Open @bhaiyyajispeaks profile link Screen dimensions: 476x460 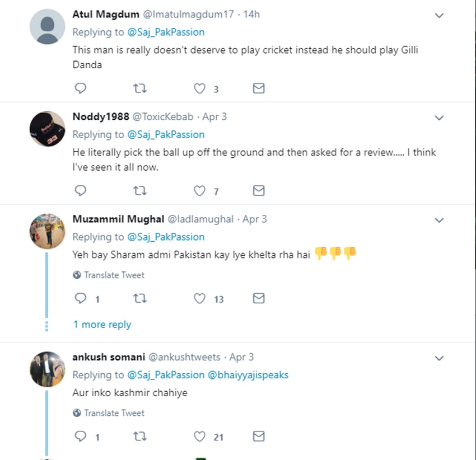[x=248, y=374]
